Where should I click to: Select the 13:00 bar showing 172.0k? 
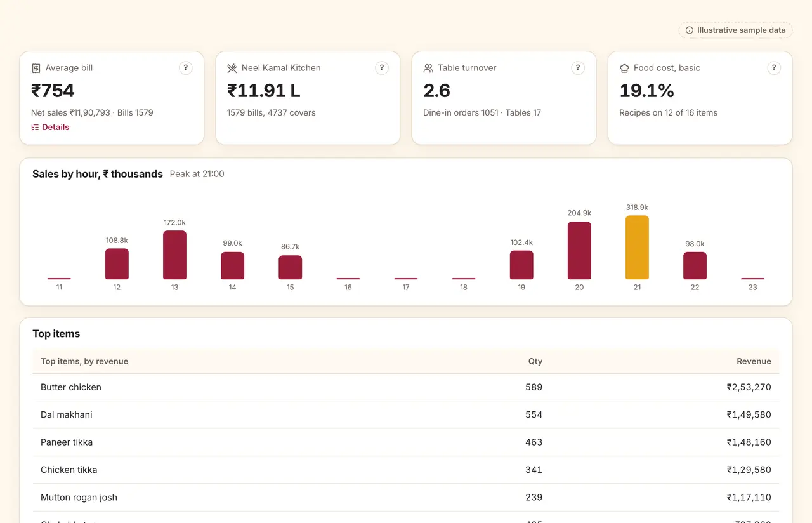(x=174, y=255)
